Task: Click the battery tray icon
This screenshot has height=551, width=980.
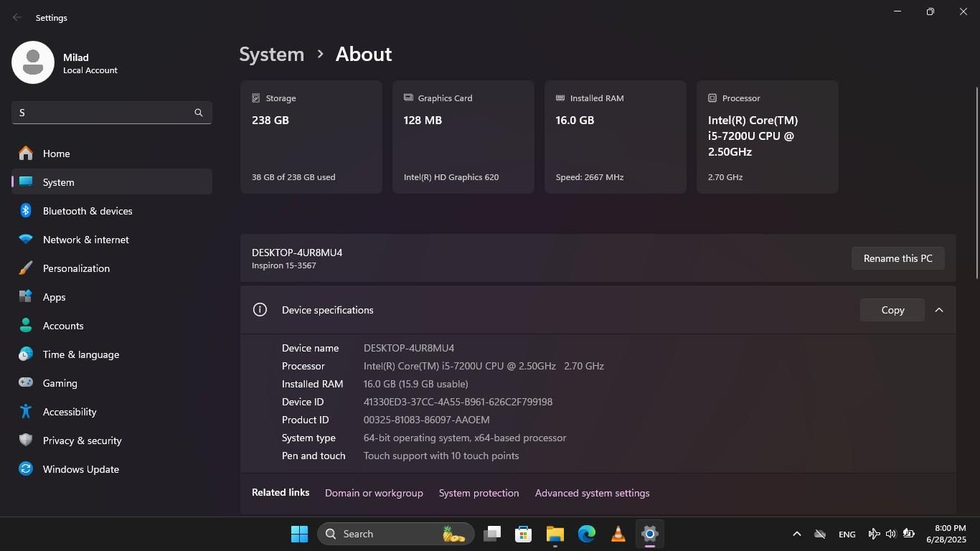Action: coord(908,534)
